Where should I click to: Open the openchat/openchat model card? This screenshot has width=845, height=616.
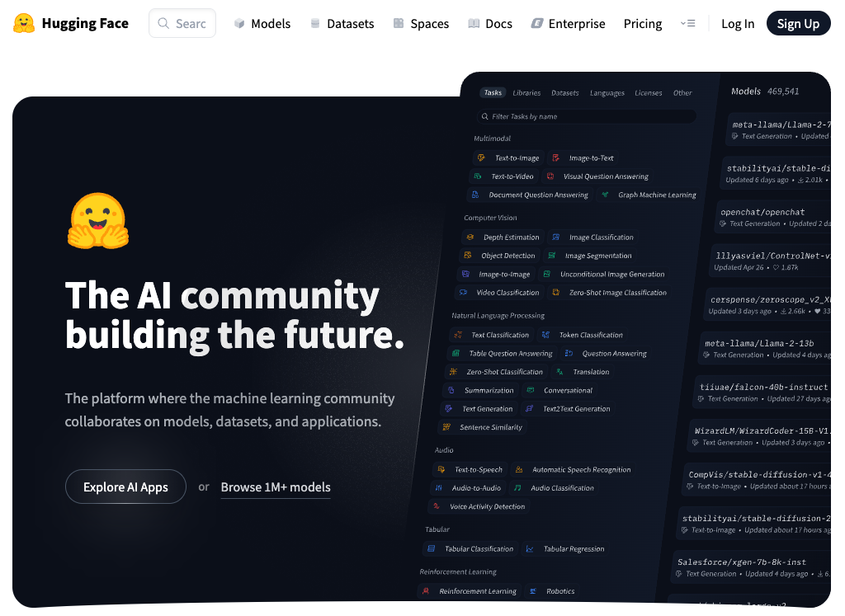772,217
